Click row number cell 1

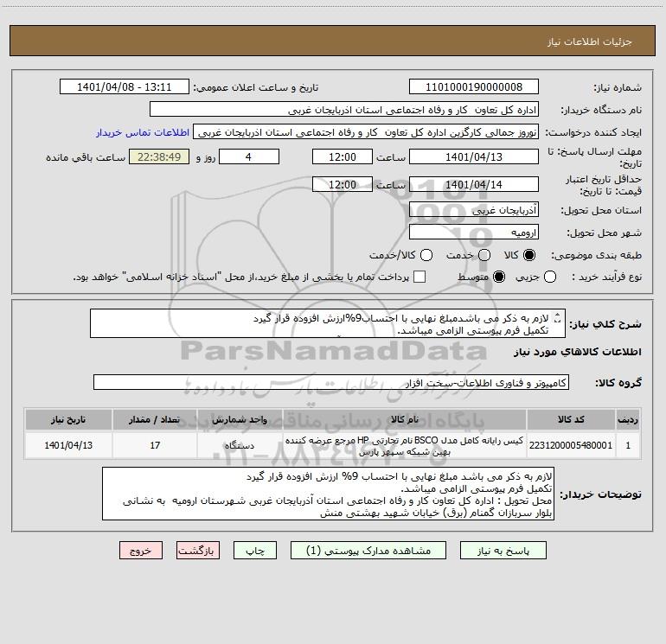point(628,445)
